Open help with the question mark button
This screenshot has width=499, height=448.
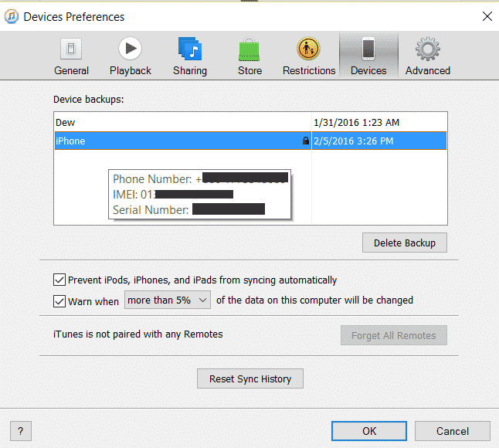click(x=20, y=431)
